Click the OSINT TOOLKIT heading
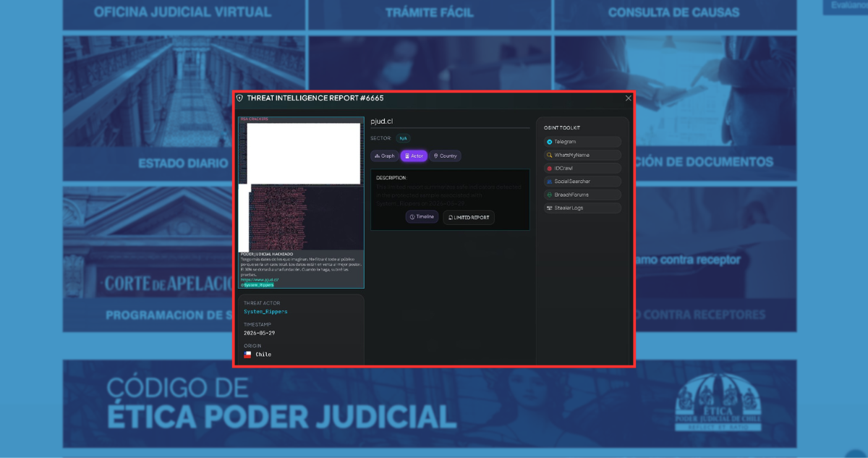Image resolution: width=868 pixels, height=458 pixels. [562, 127]
